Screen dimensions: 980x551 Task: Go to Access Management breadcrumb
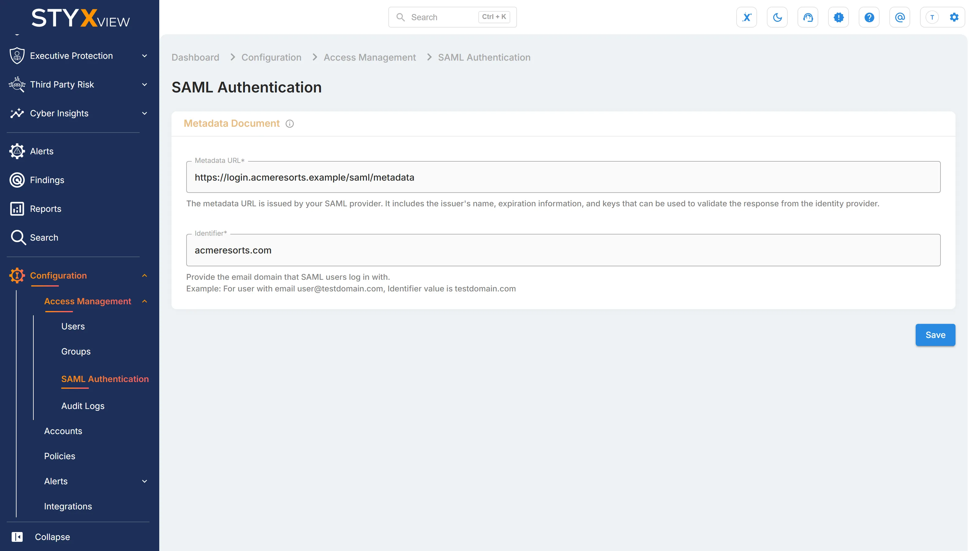pyautogui.click(x=370, y=58)
